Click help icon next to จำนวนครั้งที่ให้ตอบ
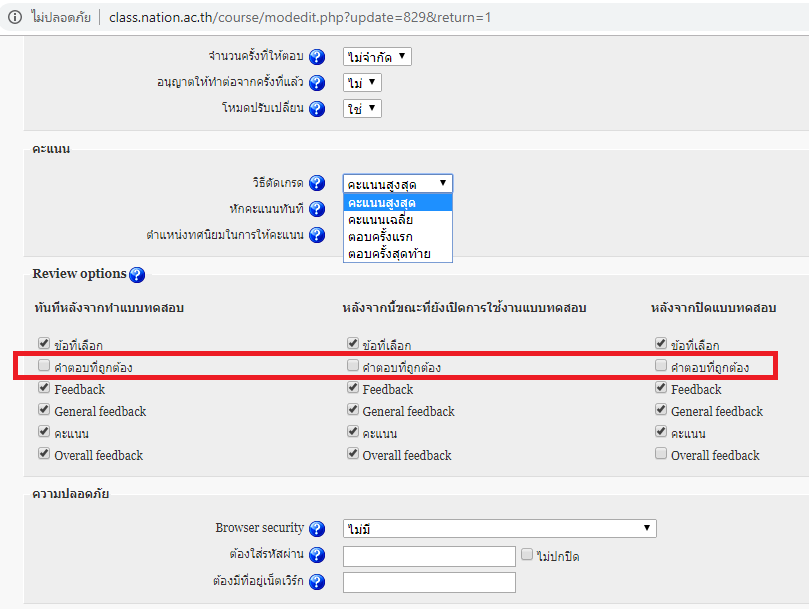This screenshot has height=609, width=809. tap(317, 57)
